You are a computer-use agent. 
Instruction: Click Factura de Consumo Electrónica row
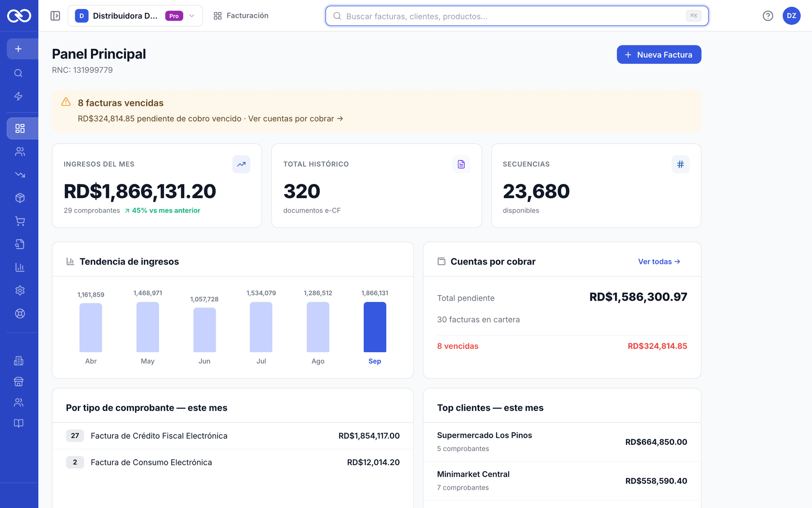tap(233, 462)
